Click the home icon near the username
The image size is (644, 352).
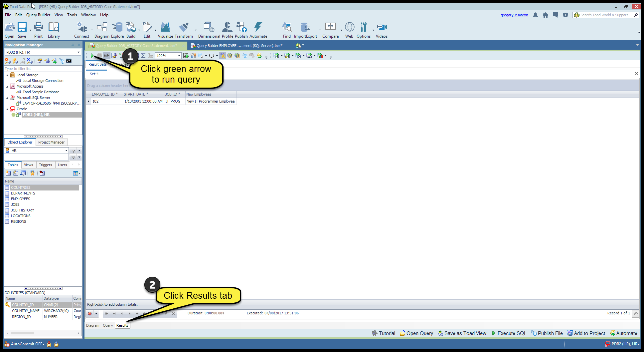coord(545,15)
